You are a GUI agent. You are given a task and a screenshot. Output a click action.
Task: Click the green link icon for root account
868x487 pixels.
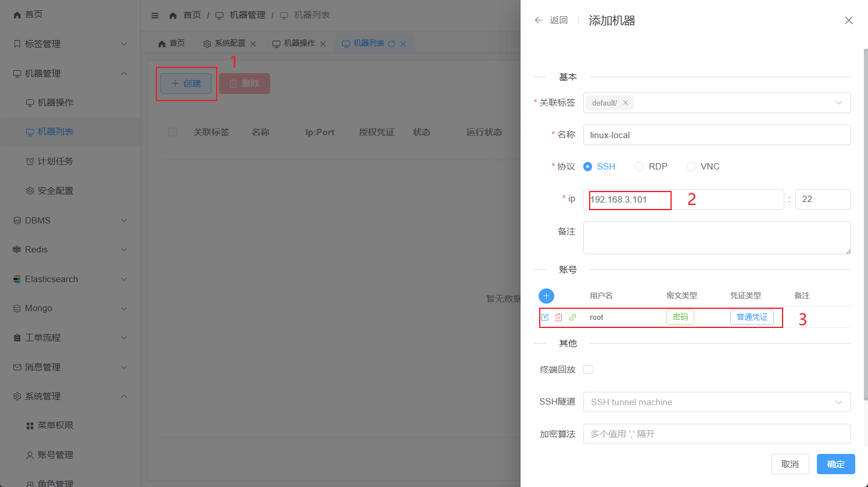573,318
